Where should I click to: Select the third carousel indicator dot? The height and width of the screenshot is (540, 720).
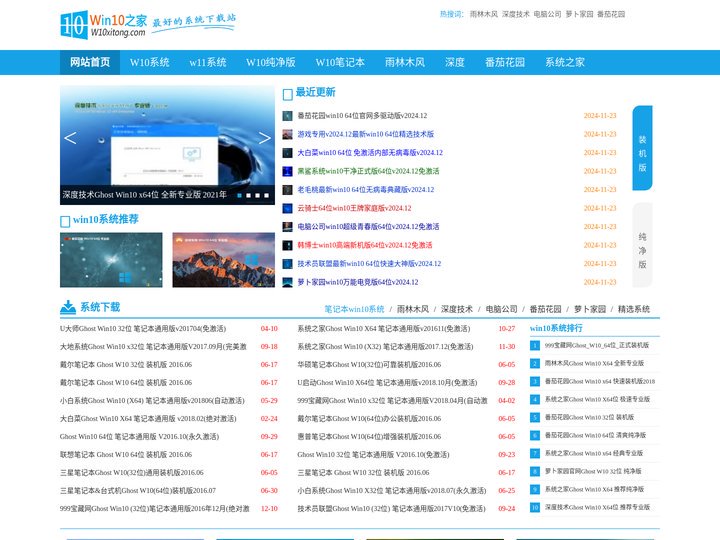(258, 195)
